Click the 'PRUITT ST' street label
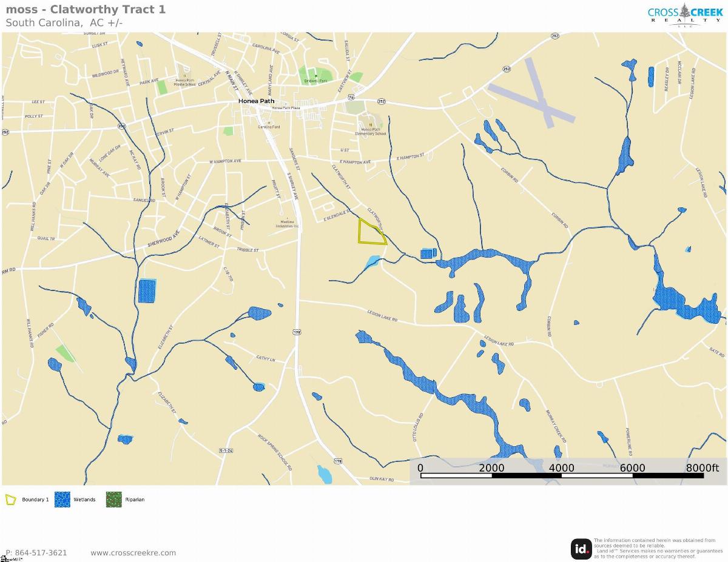Screen dimensions: 728x562 click(x=275, y=189)
